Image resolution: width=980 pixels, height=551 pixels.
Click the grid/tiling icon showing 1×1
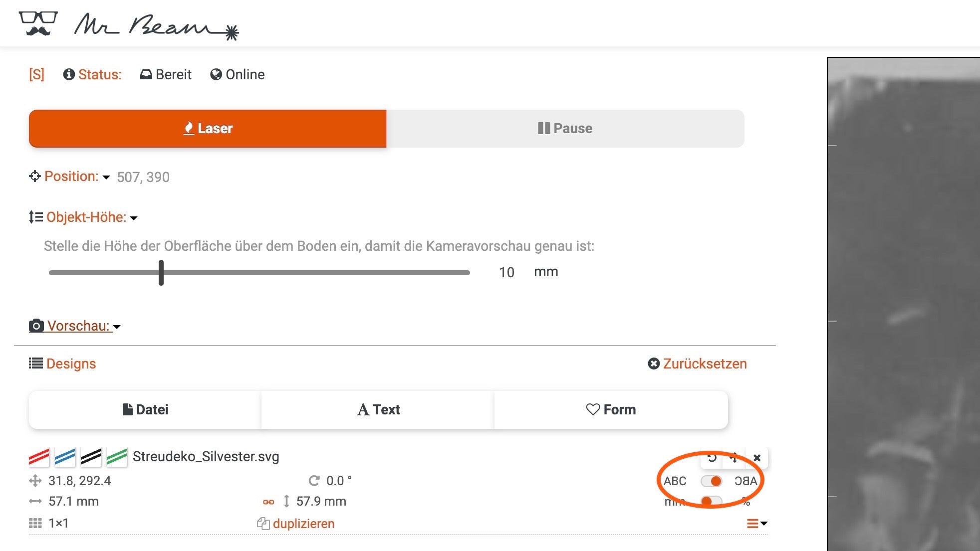click(x=35, y=523)
